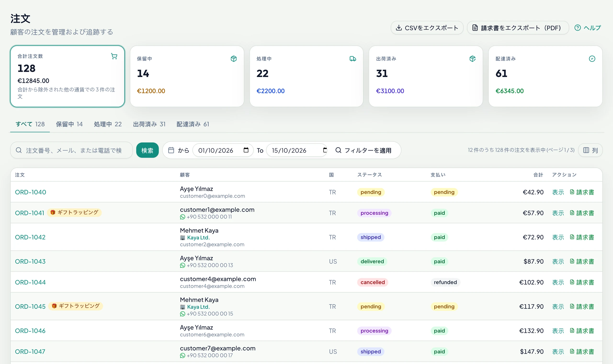The width and height of the screenshot is (613, 364).
Task: Click the 検索 search button
Action: pos(147,150)
